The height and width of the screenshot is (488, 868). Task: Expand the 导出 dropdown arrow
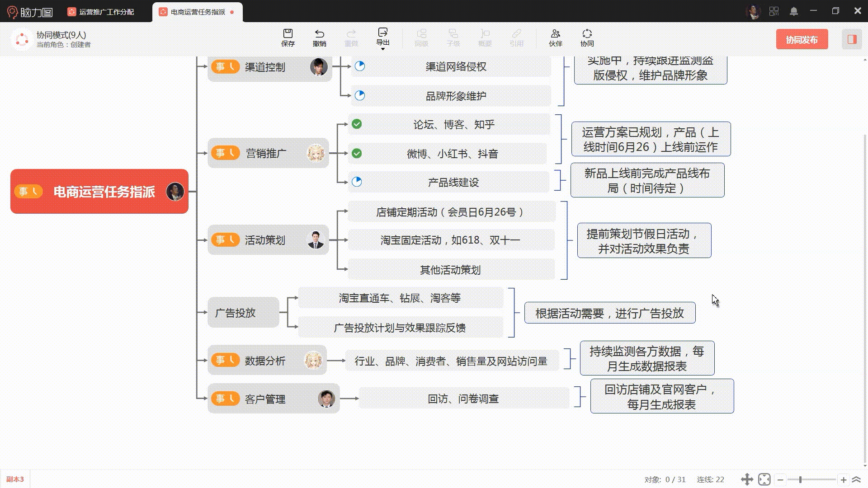click(x=383, y=49)
